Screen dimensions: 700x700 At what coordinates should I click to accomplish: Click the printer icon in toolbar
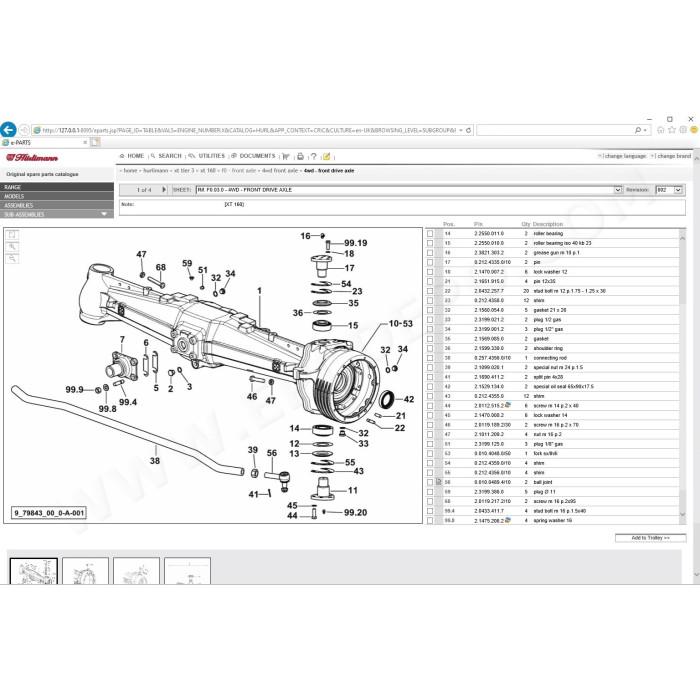[x=300, y=156]
